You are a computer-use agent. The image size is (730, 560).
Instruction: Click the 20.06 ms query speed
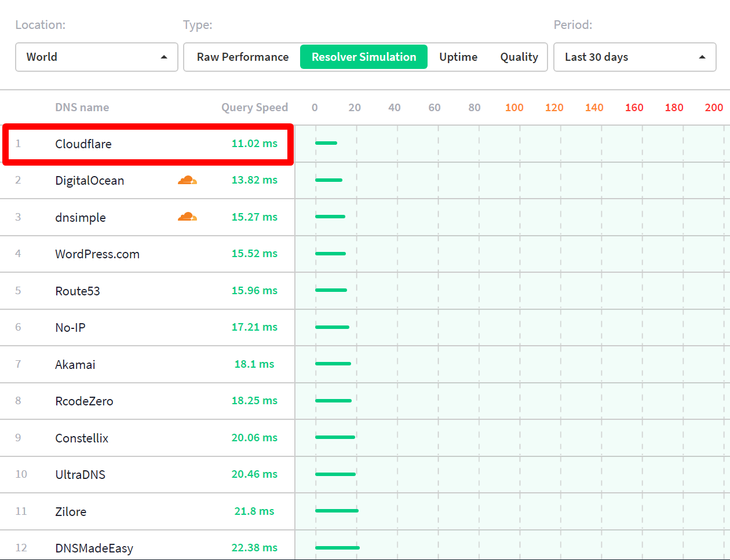tap(254, 437)
